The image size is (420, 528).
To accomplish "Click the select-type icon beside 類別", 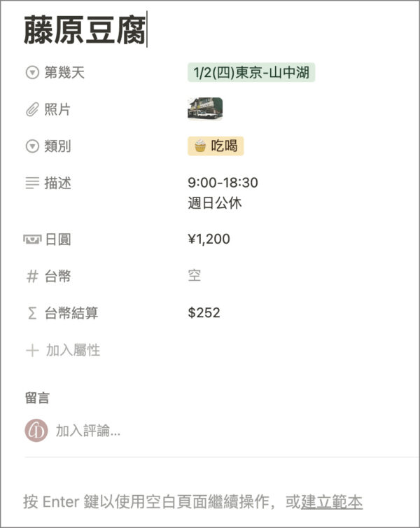I will pyautogui.click(x=31, y=147).
